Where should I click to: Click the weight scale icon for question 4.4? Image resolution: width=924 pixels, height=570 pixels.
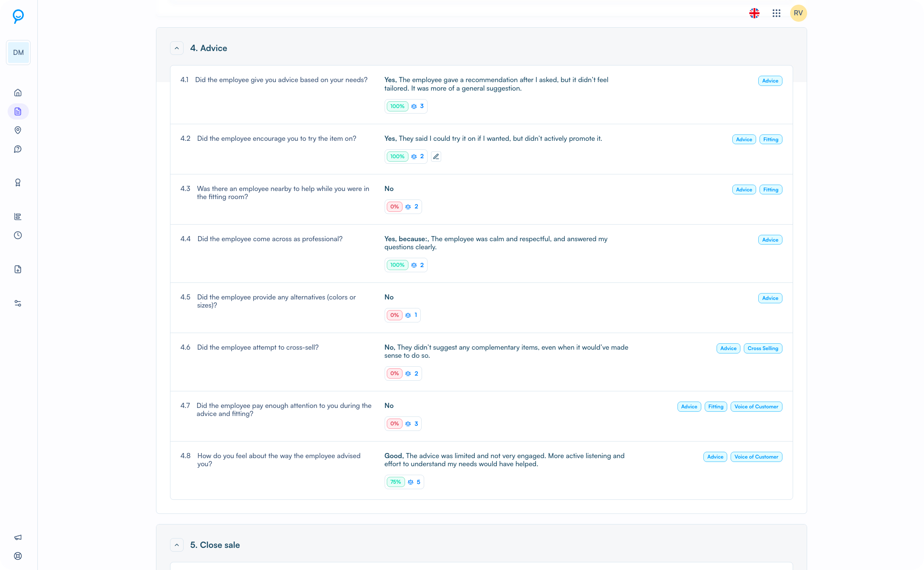[414, 265]
